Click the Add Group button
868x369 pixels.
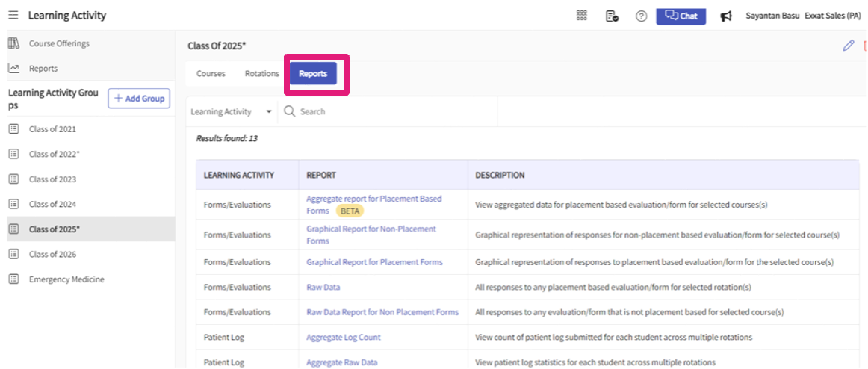[x=139, y=99]
